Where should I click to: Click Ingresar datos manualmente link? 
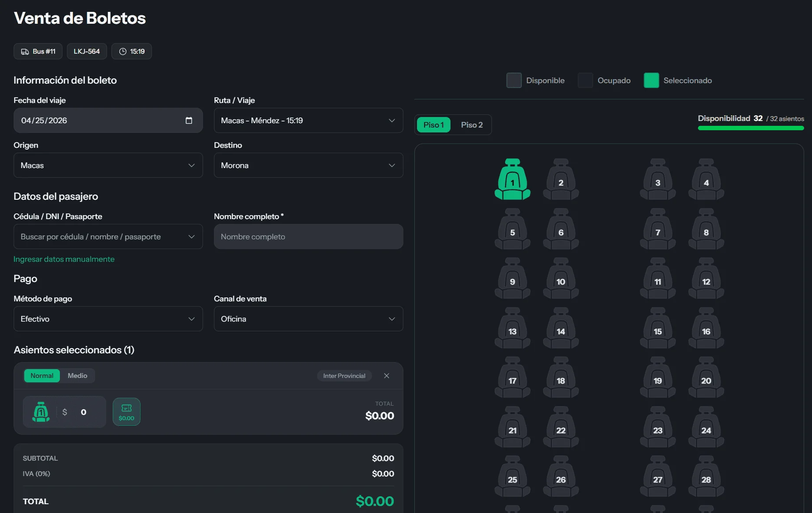(x=64, y=259)
